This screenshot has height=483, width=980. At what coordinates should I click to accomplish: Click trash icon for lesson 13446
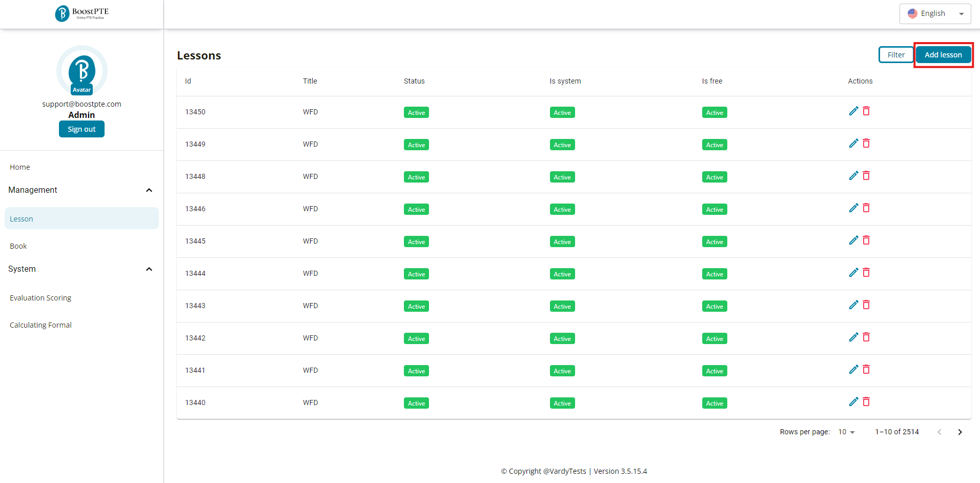pyautogui.click(x=866, y=208)
